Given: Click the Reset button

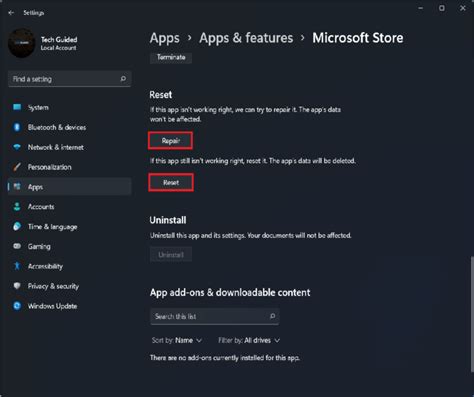Looking at the screenshot, I should pos(171,182).
